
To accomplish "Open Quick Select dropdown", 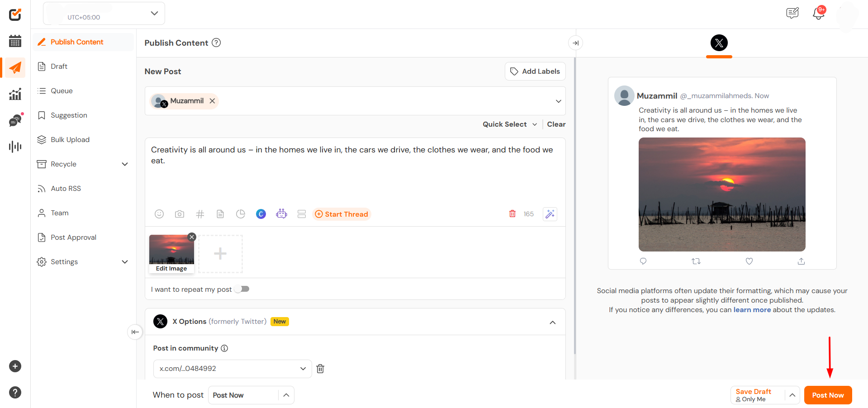I will pos(510,124).
